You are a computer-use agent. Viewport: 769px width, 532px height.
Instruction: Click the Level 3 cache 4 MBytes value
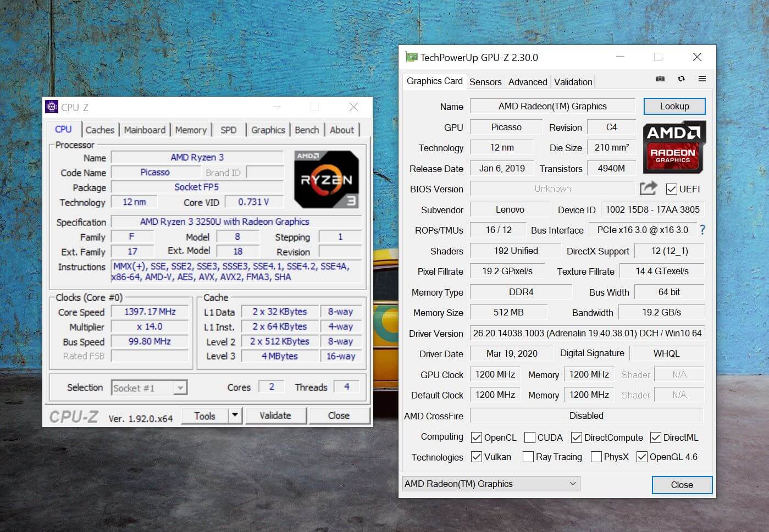click(280, 356)
